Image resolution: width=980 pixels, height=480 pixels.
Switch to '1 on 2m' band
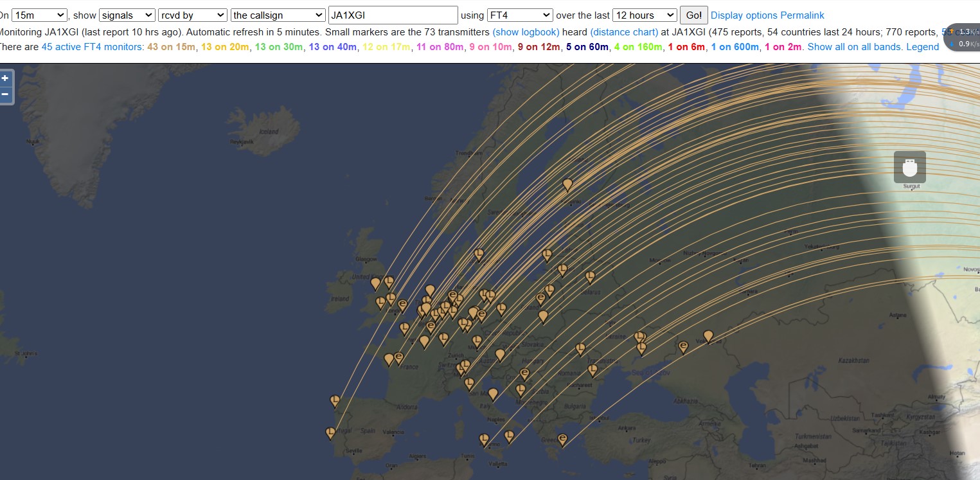[783, 47]
